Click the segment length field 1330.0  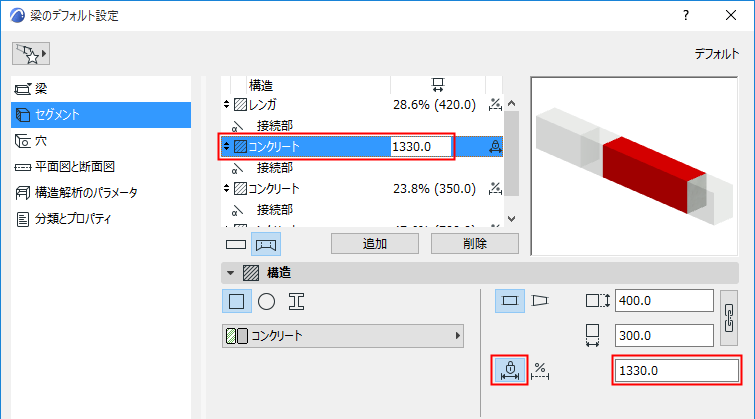[677, 370]
